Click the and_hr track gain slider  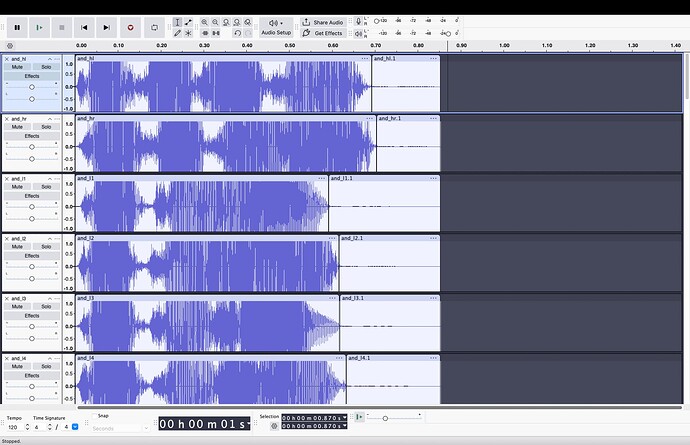tap(32, 147)
